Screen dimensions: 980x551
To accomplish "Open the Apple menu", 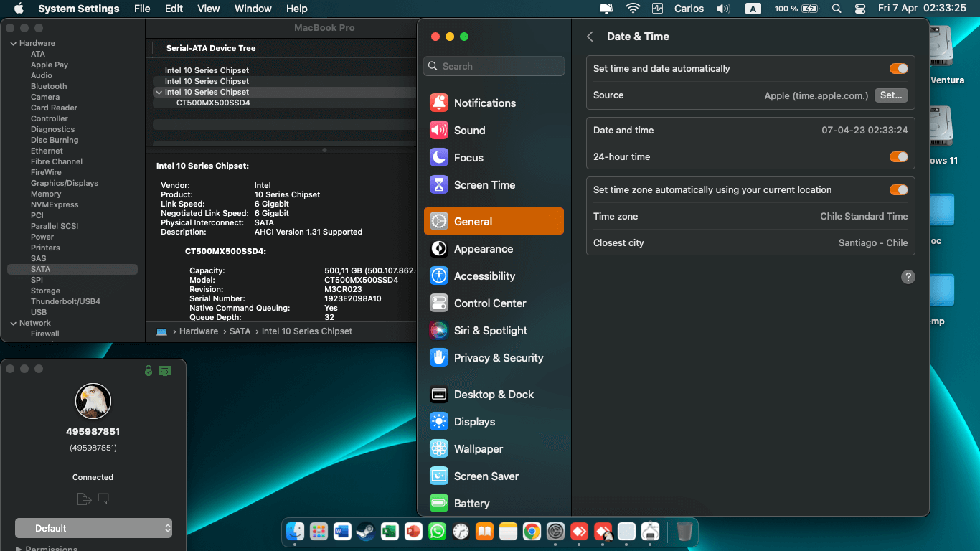I will [19, 9].
